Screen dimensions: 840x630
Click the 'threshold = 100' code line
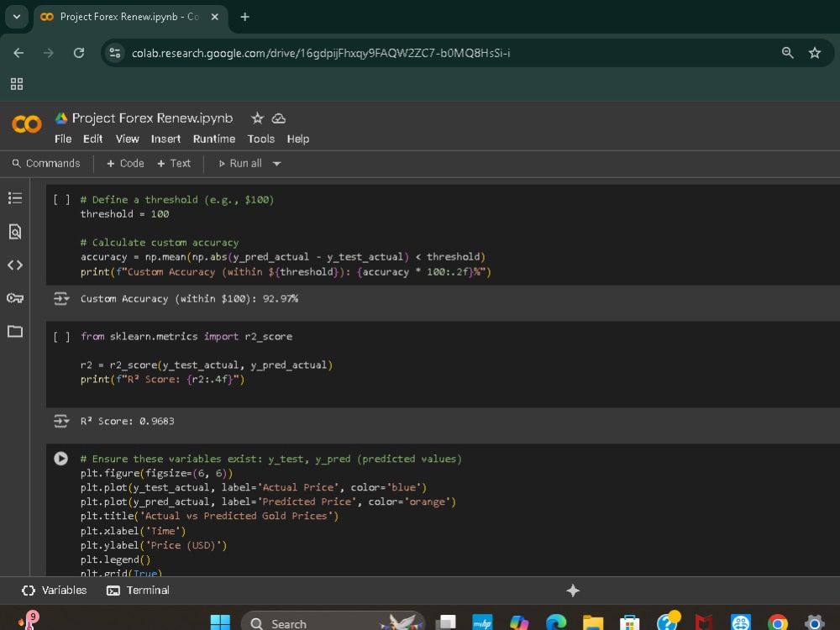125,213
